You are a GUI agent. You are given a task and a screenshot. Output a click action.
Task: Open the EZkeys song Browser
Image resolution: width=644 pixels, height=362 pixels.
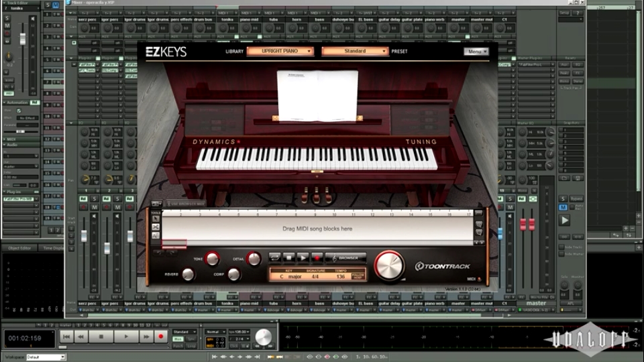click(345, 257)
